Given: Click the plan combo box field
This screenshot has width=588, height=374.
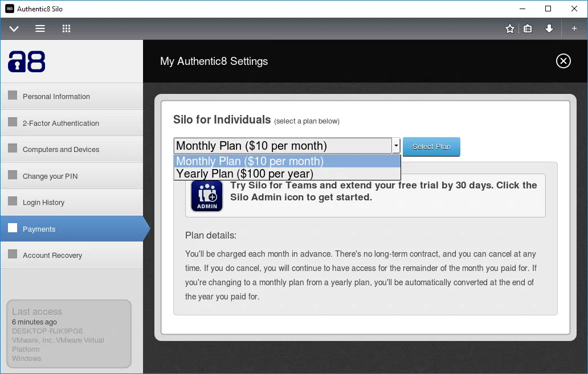Looking at the screenshot, I should point(287,146).
